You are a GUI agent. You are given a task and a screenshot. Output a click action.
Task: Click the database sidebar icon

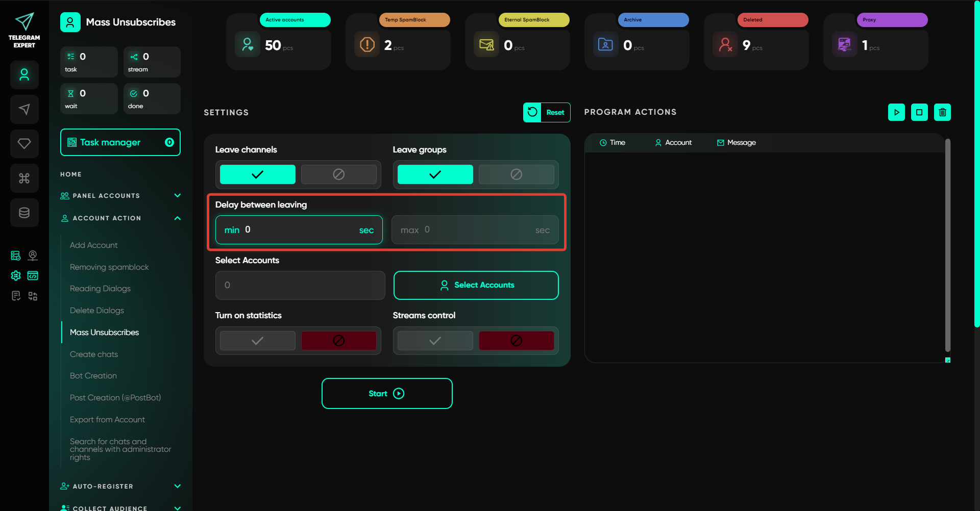[x=24, y=213]
